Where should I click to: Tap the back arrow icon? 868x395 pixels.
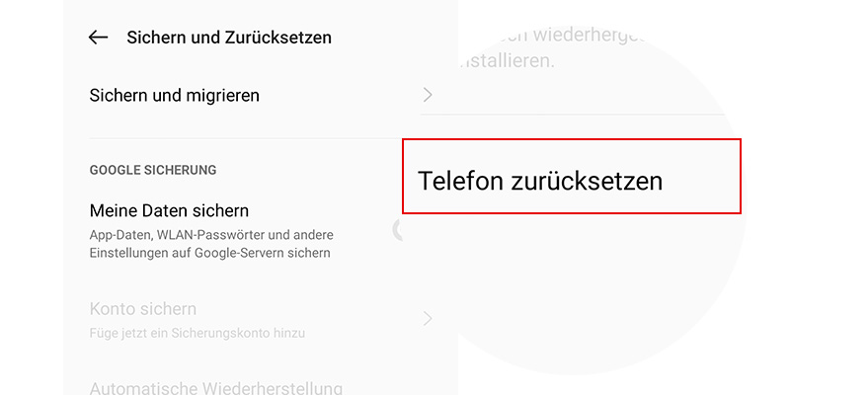tap(98, 38)
